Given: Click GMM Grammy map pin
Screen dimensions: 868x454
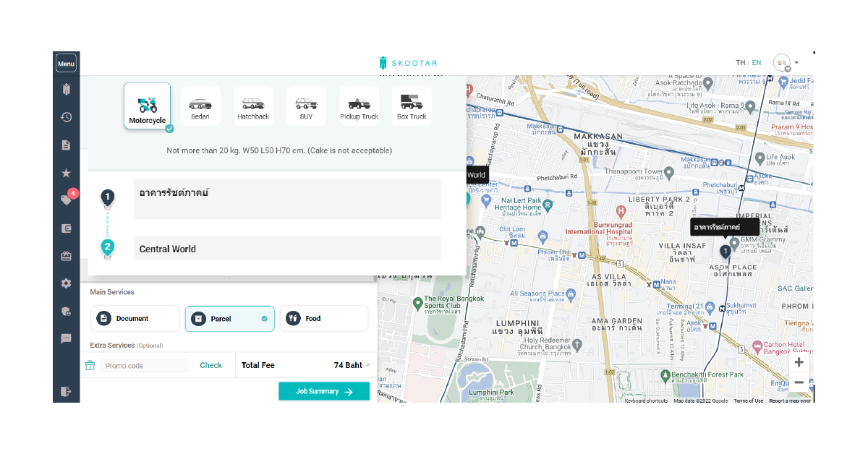Looking at the screenshot, I should [x=734, y=244].
